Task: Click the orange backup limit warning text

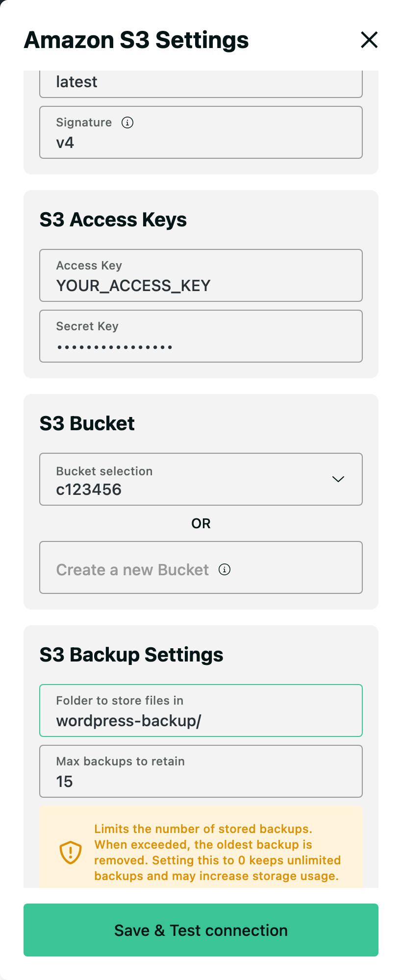Action: pos(218,853)
